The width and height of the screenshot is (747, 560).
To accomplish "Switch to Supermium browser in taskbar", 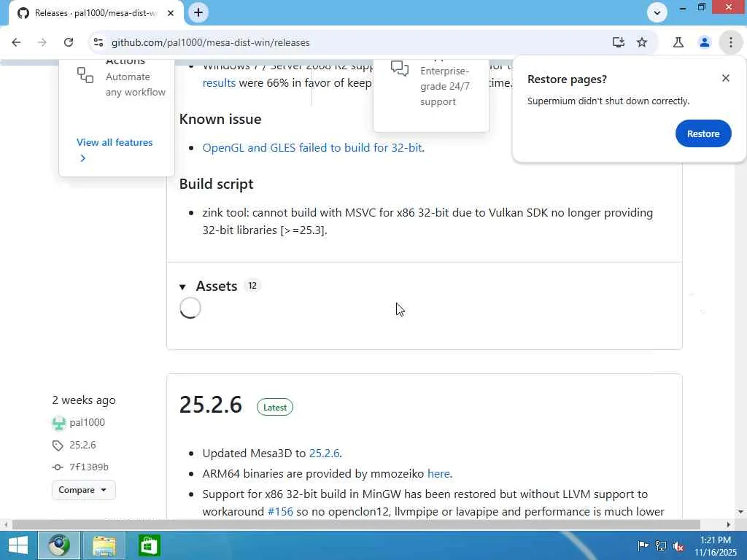I will [x=59, y=545].
